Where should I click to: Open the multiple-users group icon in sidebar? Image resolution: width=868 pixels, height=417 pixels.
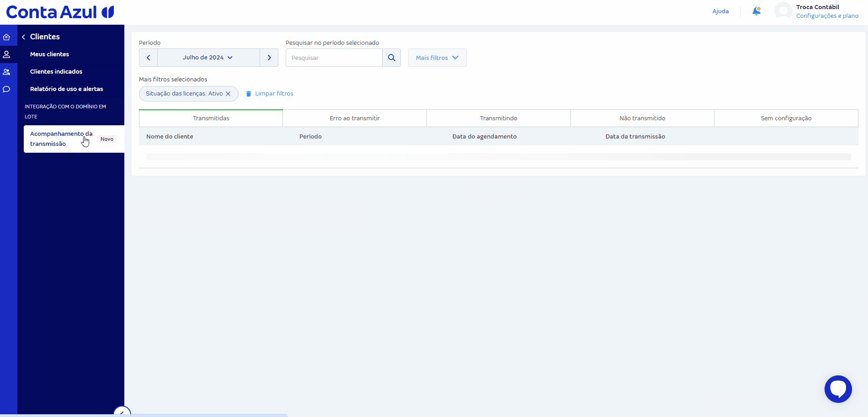7,72
